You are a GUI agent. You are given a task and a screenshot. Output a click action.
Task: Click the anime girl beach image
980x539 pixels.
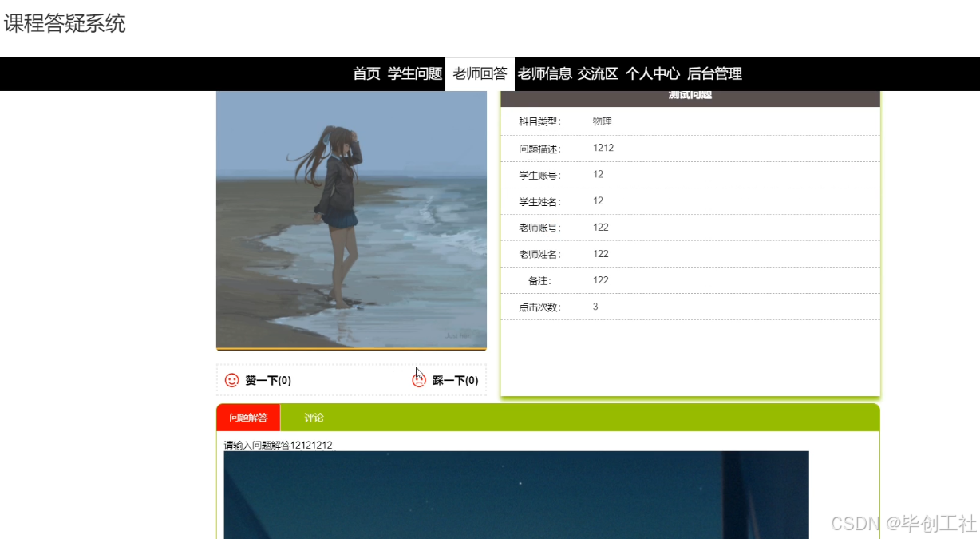[351, 220]
